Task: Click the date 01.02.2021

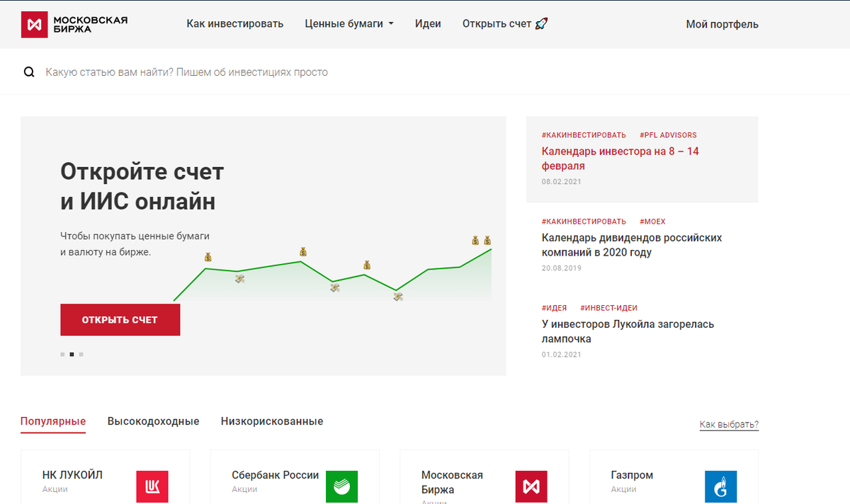Action: 562,355
